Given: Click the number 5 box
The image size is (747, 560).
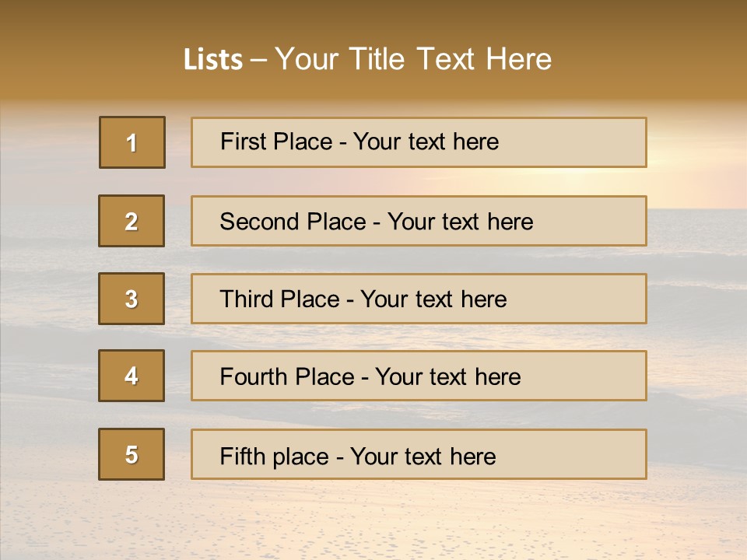Looking at the screenshot, I should pos(132,454).
